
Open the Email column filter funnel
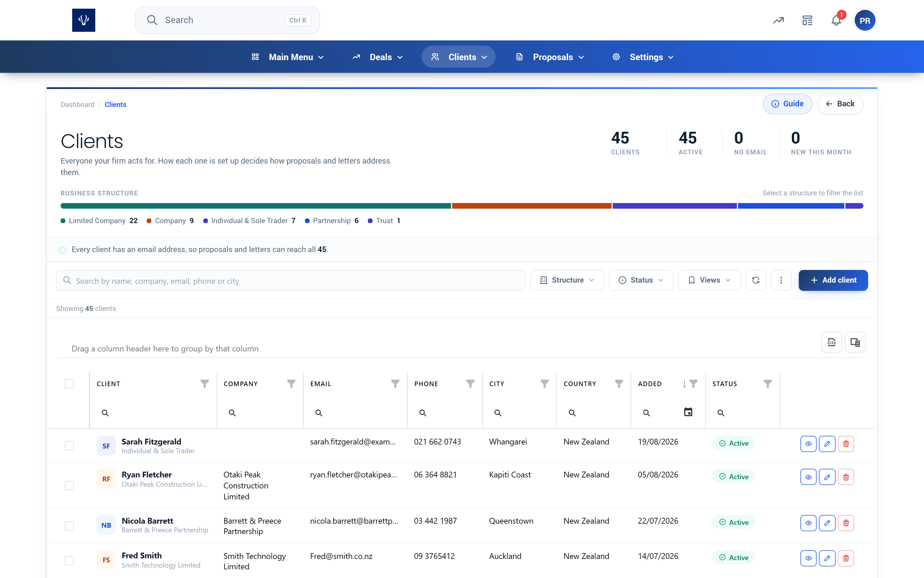[395, 384]
